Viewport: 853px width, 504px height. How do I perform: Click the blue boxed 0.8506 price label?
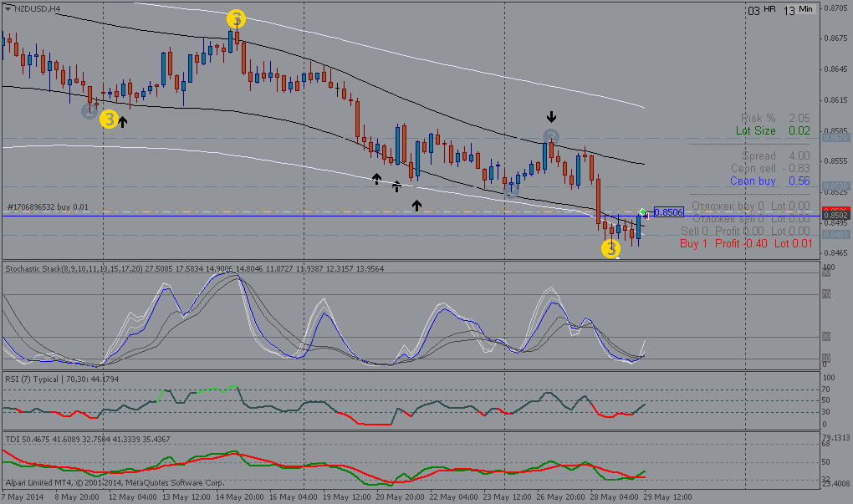(668, 212)
